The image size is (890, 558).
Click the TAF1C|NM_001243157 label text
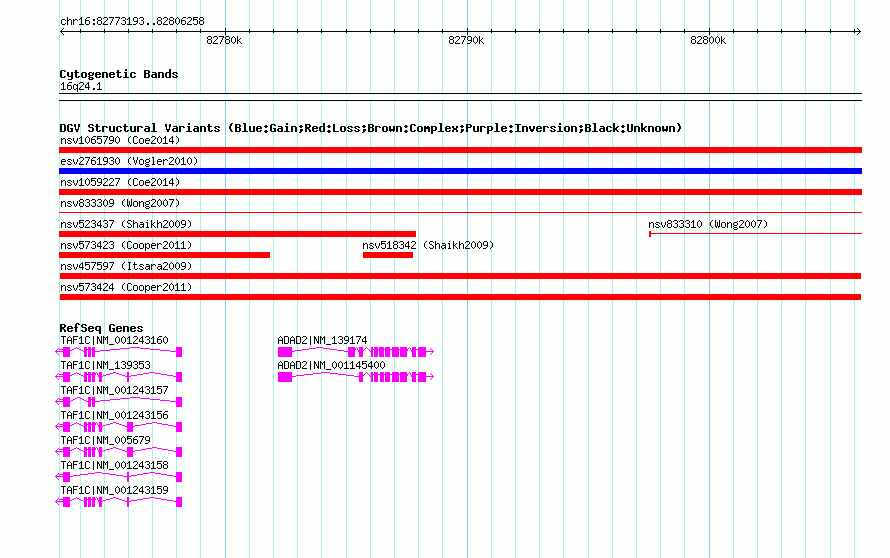click(x=114, y=391)
